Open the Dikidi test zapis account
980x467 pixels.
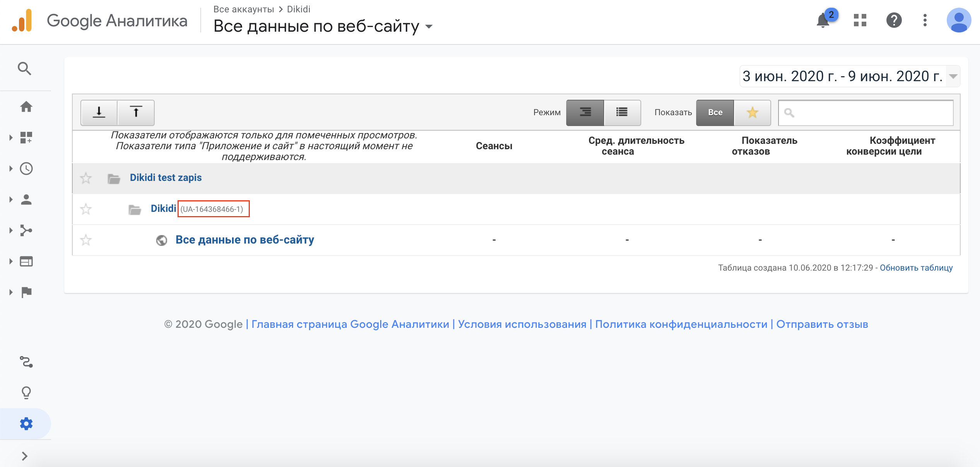tap(166, 177)
